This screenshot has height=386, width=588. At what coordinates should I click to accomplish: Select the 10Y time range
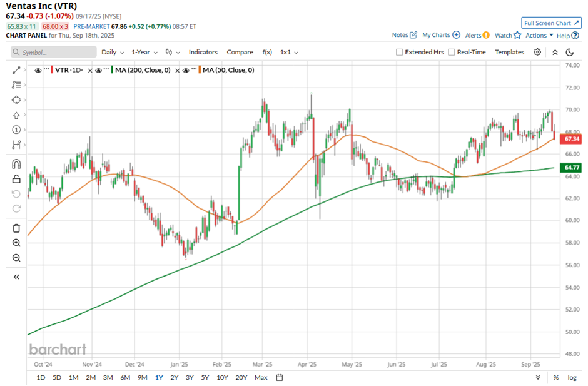(222, 377)
